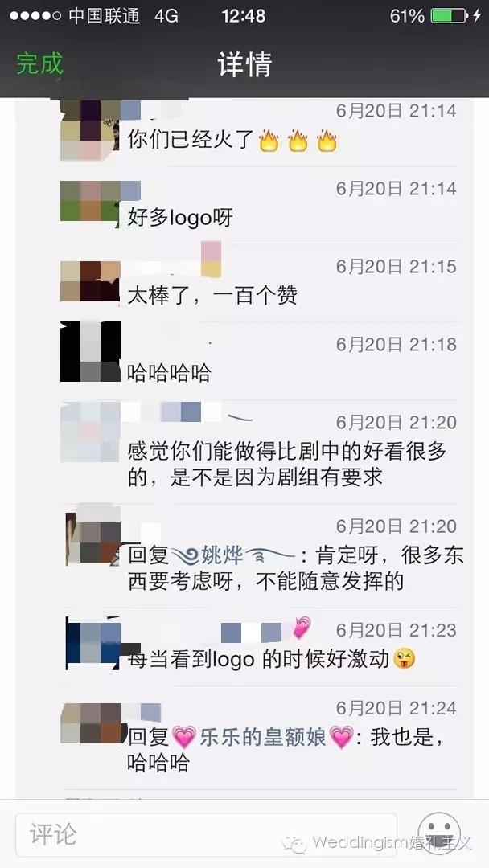The image size is (489, 868).
Task: Open avatar beside 每当看到logo comment
Action: tap(93, 643)
